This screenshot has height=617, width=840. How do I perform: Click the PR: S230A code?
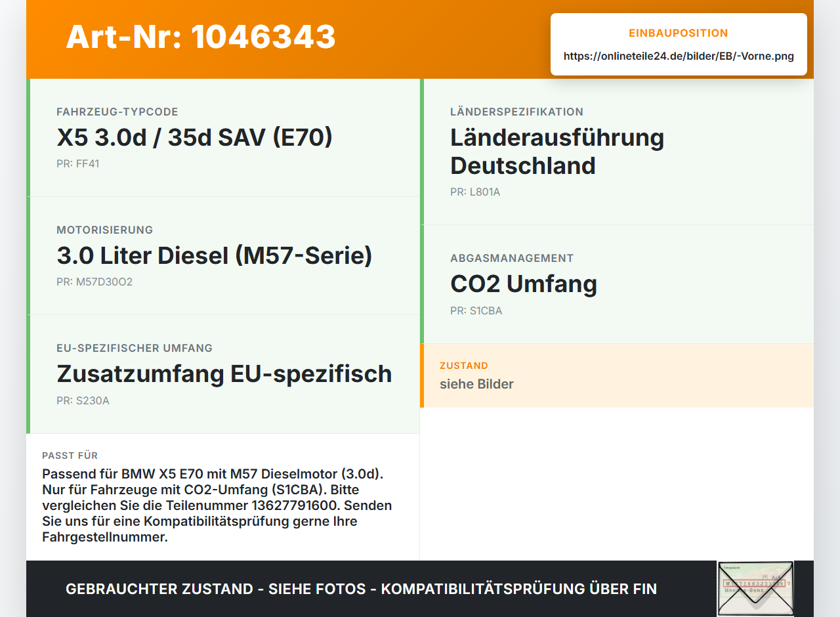click(x=83, y=400)
